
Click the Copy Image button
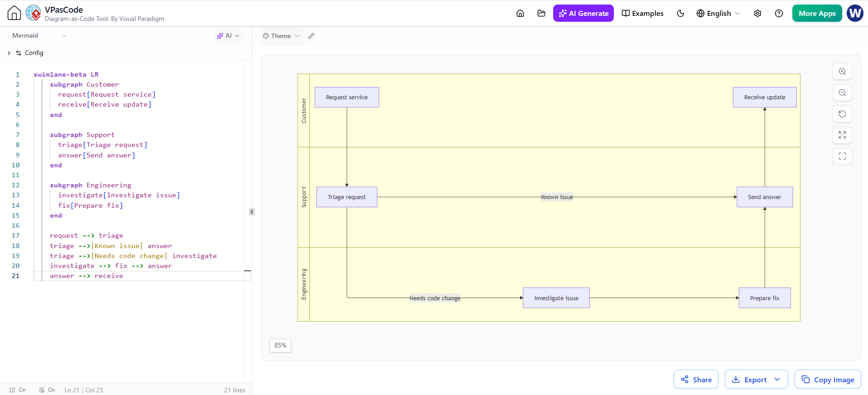click(828, 380)
